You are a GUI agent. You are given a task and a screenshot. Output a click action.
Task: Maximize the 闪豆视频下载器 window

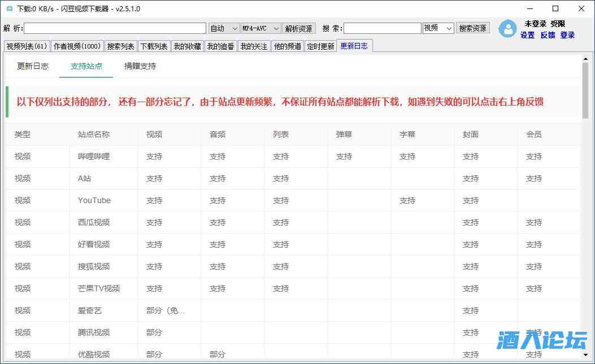[555, 8]
